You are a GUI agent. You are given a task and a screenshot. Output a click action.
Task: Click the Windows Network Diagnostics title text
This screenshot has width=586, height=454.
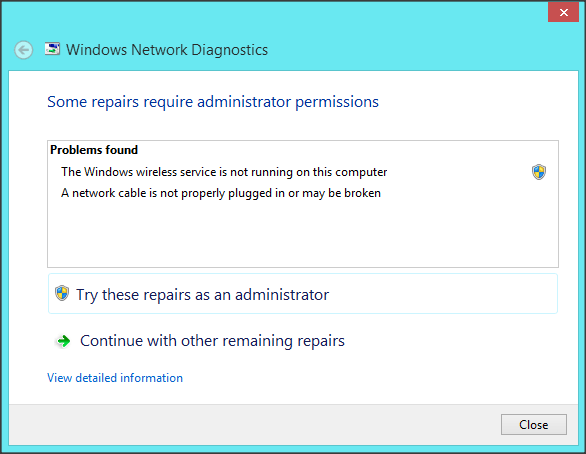167,50
